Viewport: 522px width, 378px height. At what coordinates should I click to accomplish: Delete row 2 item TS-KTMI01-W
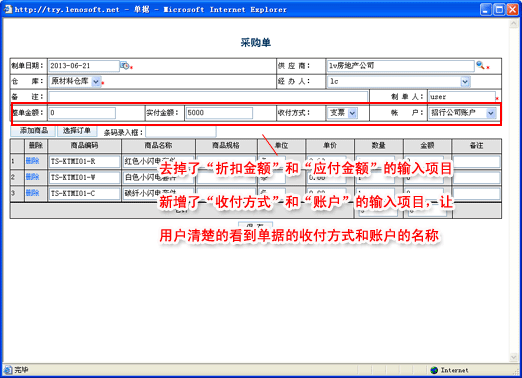pos(32,177)
